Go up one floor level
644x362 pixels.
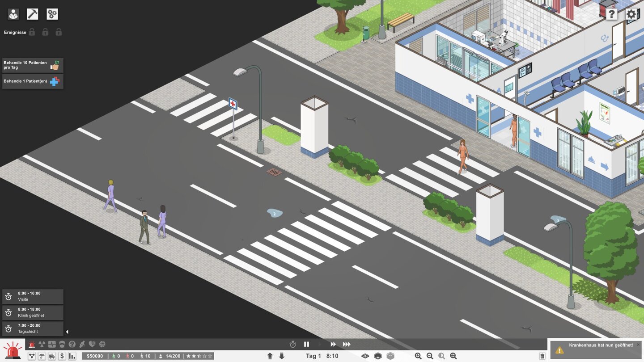coord(270,356)
